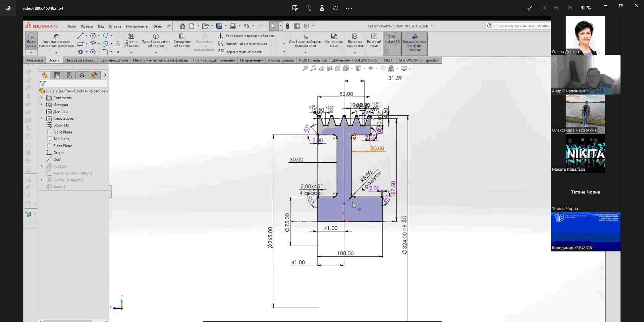Click Move Entities (Переместить объекты)

[x=244, y=52]
